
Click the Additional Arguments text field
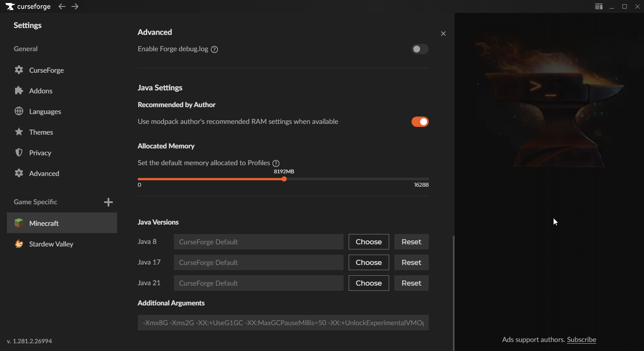[x=283, y=323]
